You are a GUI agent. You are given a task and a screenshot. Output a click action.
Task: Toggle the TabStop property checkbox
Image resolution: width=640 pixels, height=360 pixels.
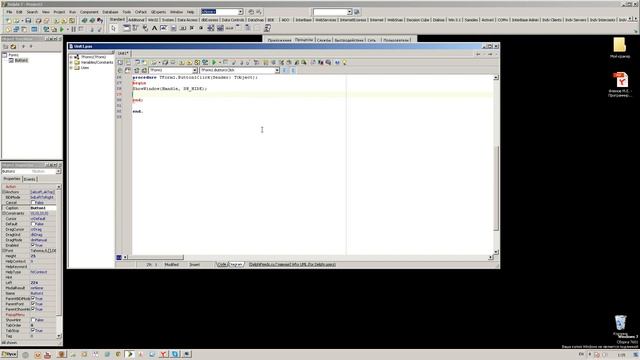(x=33, y=330)
